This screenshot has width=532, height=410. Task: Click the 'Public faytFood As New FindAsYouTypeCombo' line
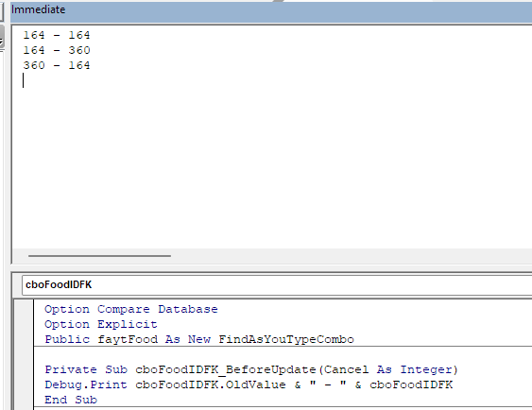click(x=199, y=339)
